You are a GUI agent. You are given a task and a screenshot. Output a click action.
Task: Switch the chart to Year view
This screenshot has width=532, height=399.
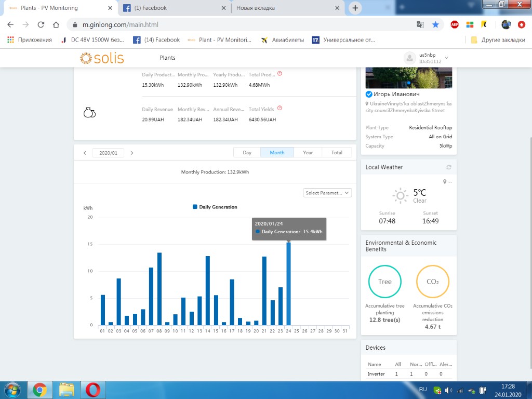click(308, 153)
